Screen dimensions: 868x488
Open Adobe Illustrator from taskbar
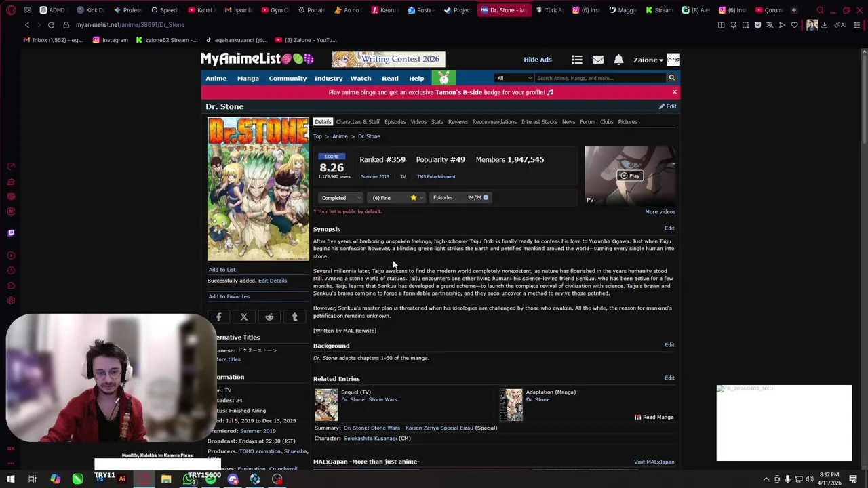click(x=122, y=479)
